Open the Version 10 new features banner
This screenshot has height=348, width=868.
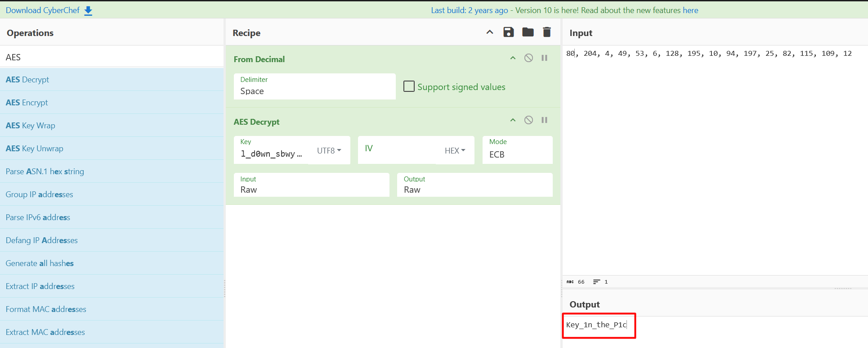(564, 10)
